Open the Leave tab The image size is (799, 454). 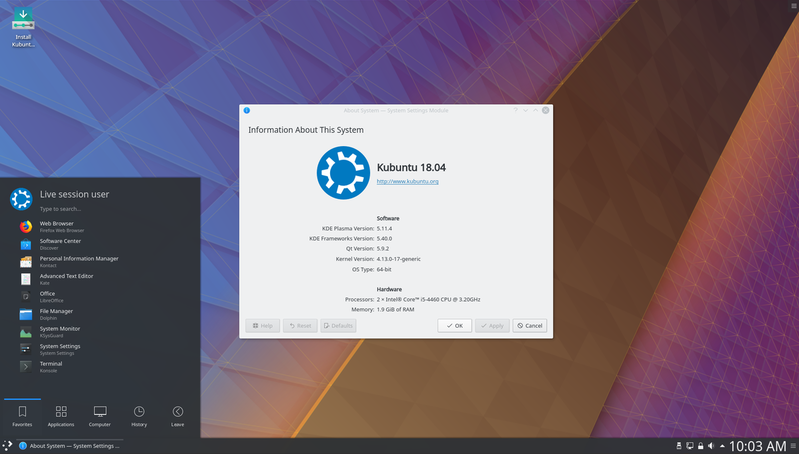tap(178, 416)
